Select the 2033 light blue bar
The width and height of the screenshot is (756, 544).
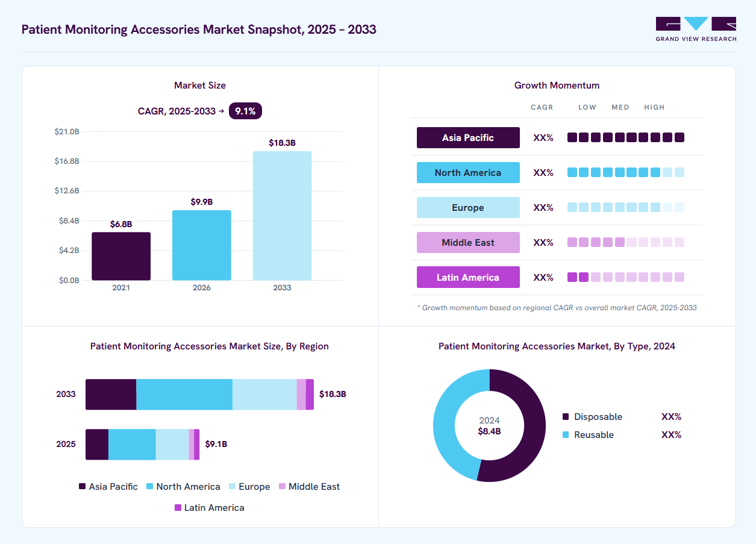pyautogui.click(x=282, y=216)
